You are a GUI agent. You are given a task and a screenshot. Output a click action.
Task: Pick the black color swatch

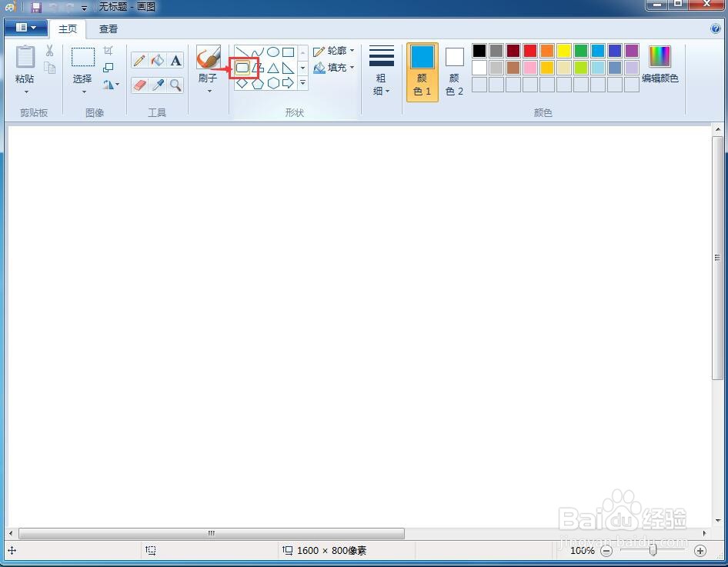point(479,51)
